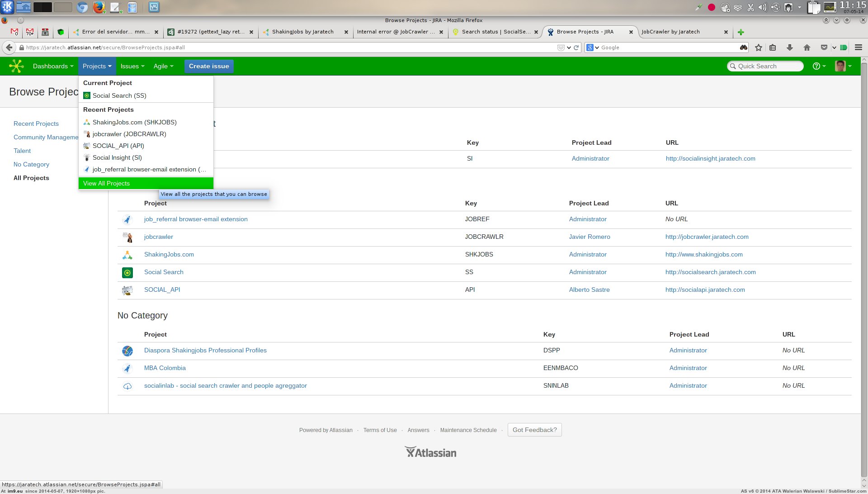Open No Category in sidebar

tap(31, 164)
